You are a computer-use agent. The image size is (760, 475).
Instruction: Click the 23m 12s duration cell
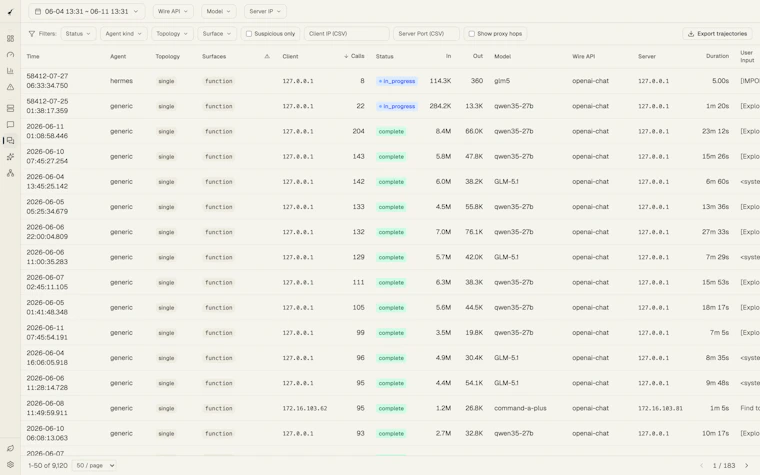coord(715,131)
